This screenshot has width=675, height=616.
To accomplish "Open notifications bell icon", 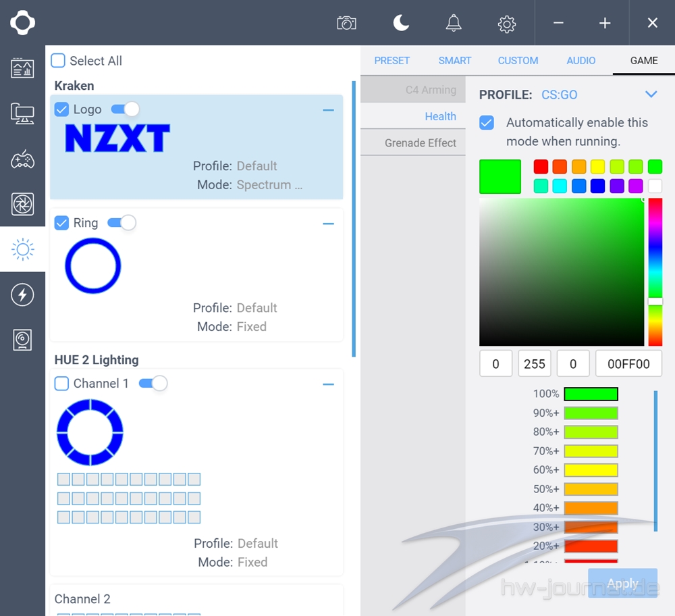I will pos(454,23).
